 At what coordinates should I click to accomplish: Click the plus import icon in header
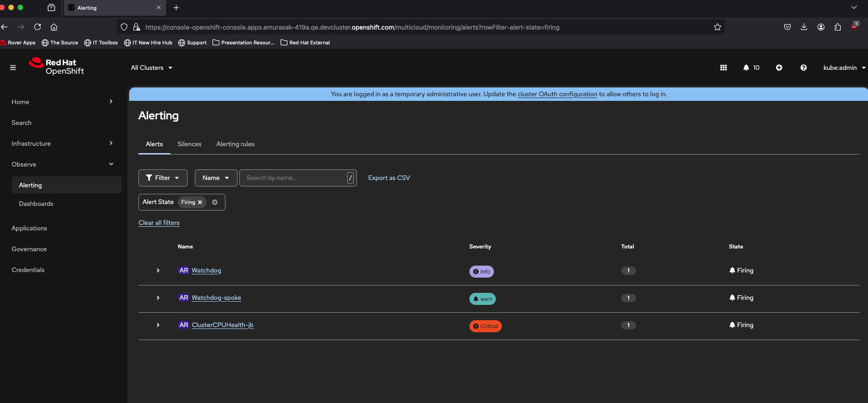tap(779, 68)
